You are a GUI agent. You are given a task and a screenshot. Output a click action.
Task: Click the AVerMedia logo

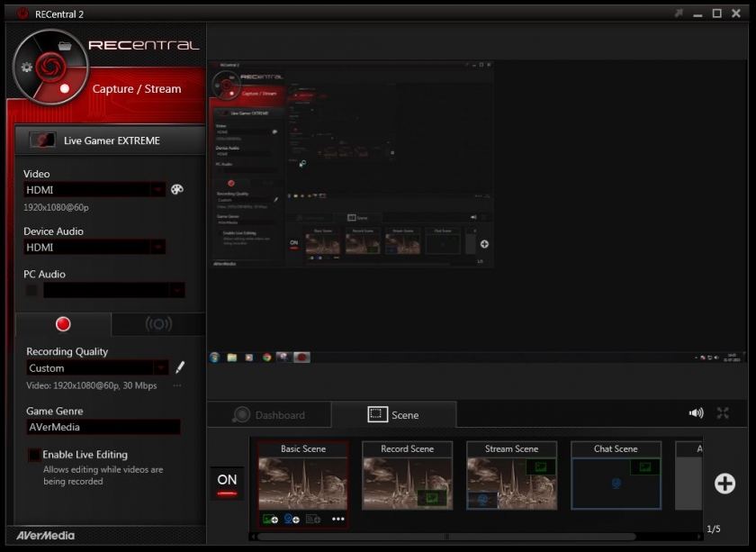pos(46,536)
